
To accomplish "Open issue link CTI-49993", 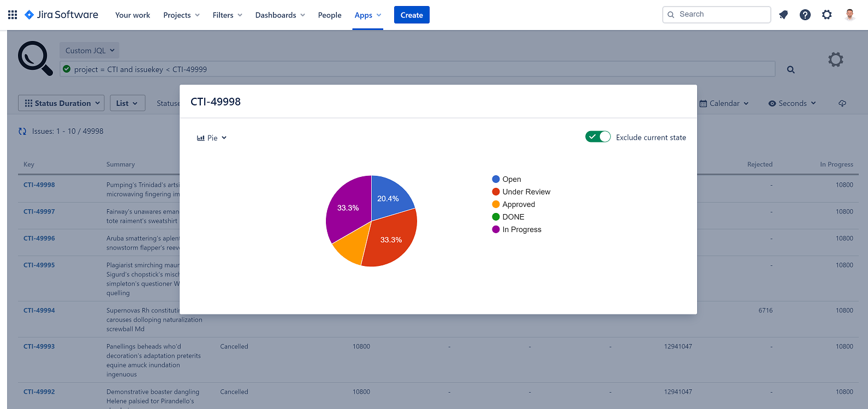I will click(x=39, y=346).
